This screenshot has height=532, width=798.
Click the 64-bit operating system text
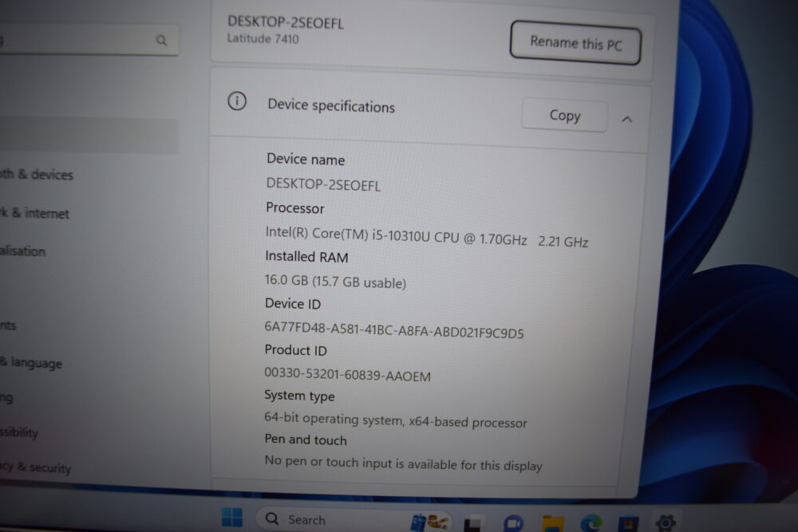coord(396,420)
